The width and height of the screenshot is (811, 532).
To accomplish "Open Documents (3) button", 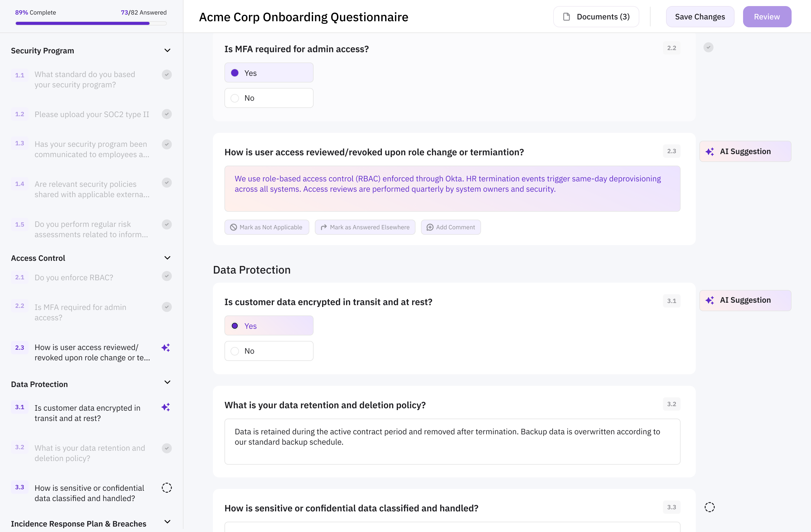I will [x=596, y=17].
